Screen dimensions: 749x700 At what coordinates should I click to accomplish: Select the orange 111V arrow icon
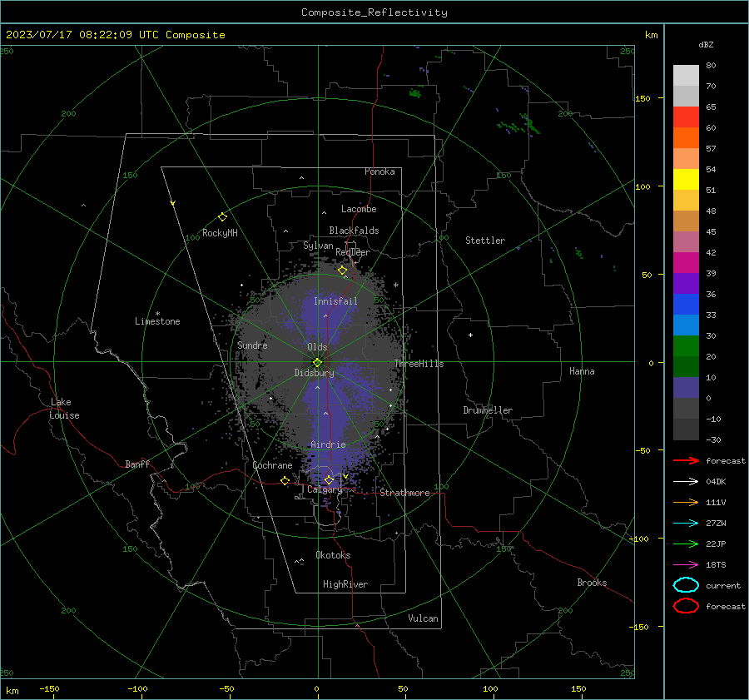coord(686,502)
